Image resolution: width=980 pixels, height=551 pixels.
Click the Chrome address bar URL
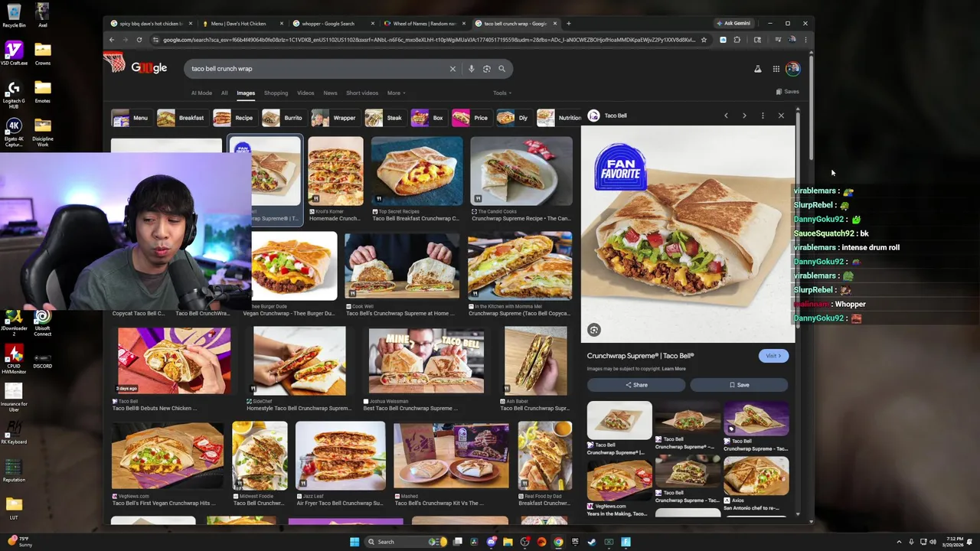429,40
